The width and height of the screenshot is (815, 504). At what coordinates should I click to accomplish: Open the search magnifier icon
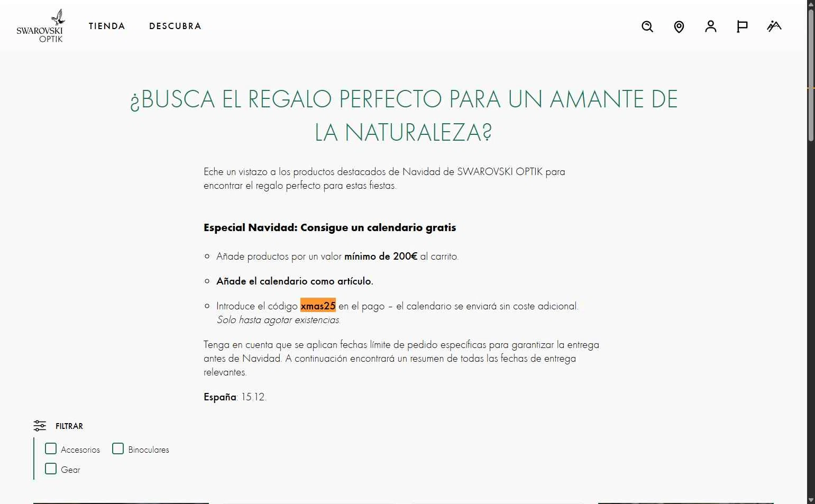647,26
